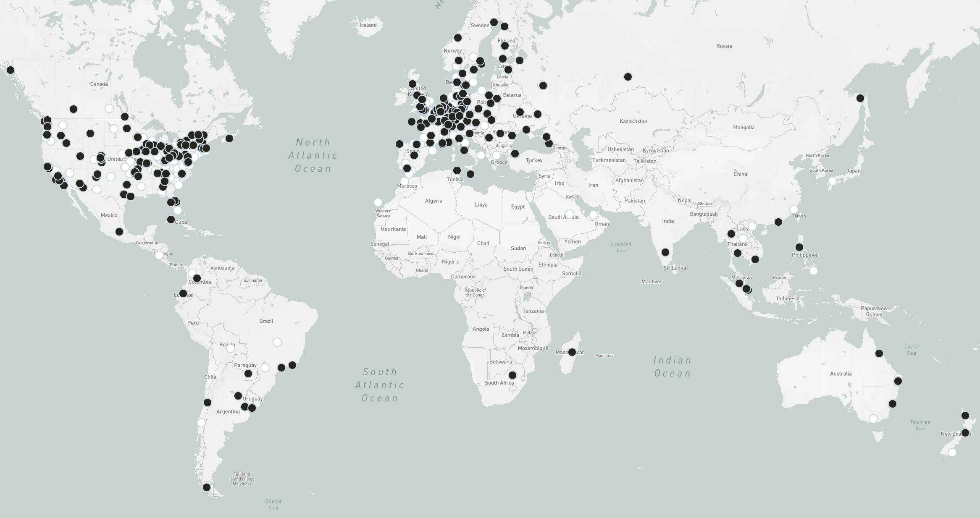This screenshot has width=980, height=518.
Task: Click the white marker near Oman
Action: click(x=593, y=215)
